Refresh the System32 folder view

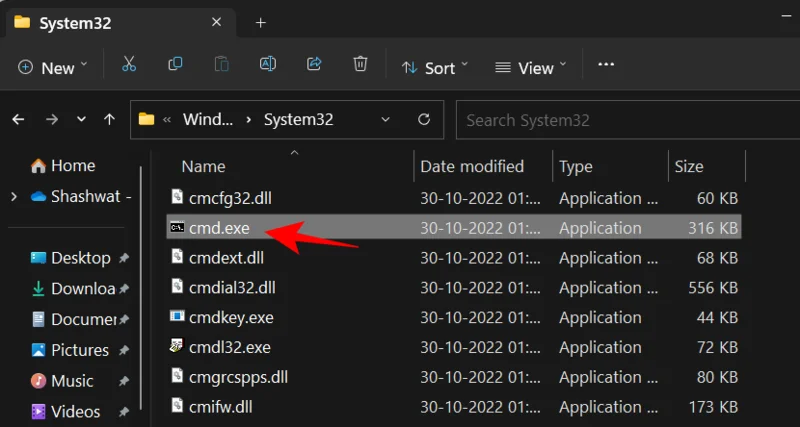tap(423, 119)
